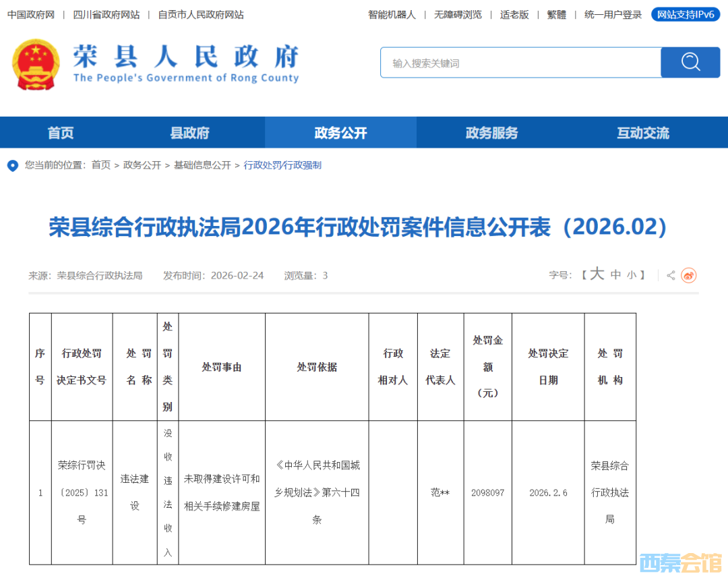
Task: Click the 政务公开 main navigation tab
Action: pos(340,133)
